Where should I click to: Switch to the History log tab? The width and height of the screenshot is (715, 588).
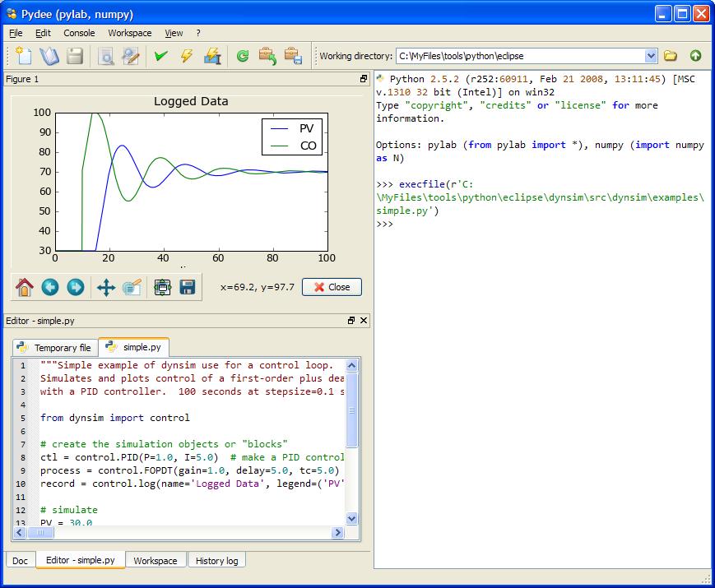pos(216,560)
